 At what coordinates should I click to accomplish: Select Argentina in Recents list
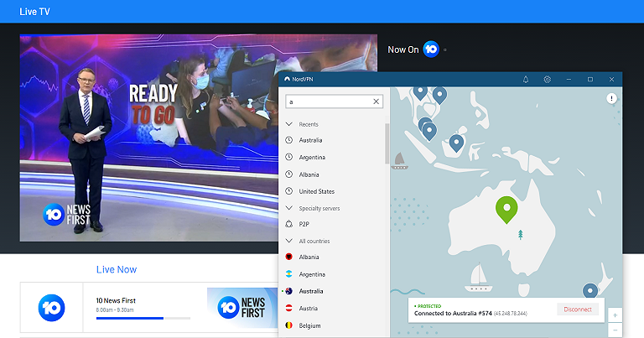click(x=312, y=158)
